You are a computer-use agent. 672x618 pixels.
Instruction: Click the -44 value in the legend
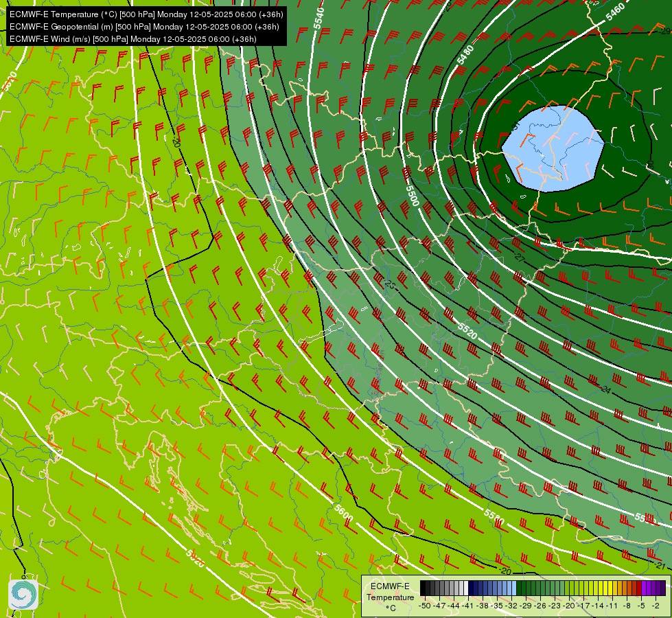click(454, 606)
